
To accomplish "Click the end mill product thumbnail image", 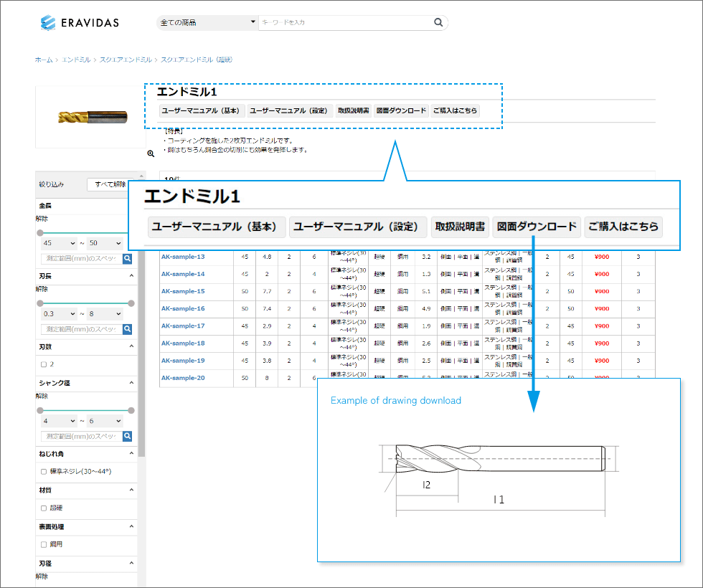I will (93, 117).
